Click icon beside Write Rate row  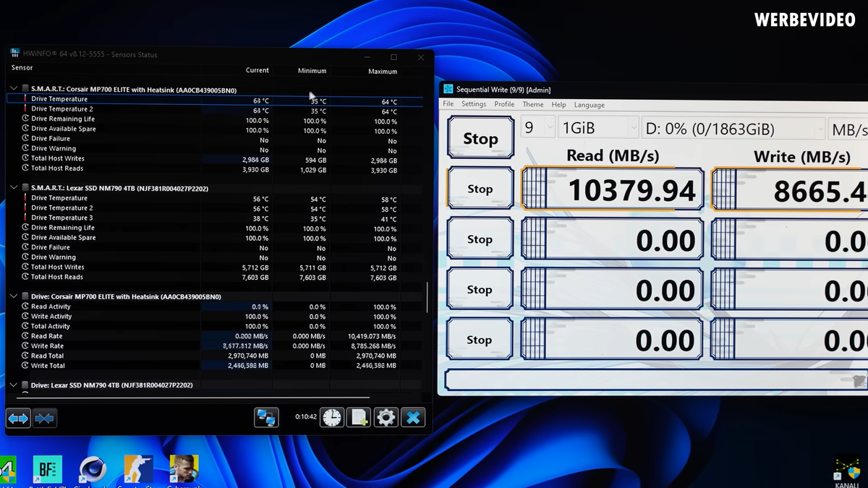point(25,346)
